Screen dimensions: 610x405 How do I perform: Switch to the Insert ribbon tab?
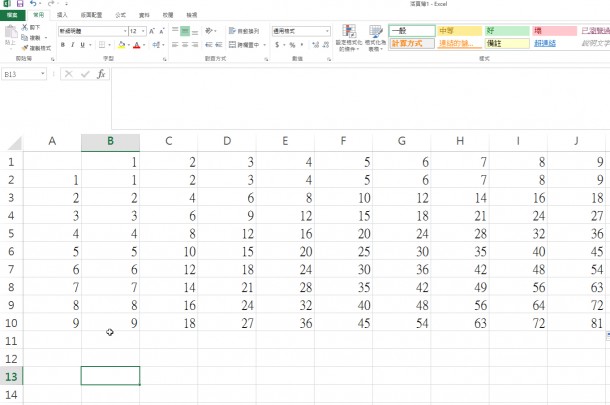tap(62, 15)
